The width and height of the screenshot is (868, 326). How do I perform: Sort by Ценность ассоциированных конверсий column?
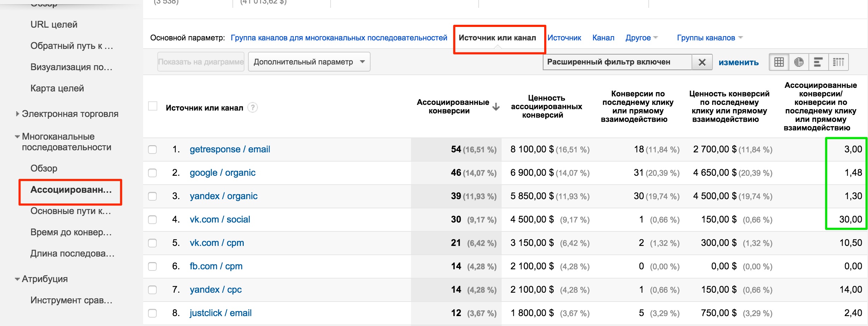(x=546, y=106)
